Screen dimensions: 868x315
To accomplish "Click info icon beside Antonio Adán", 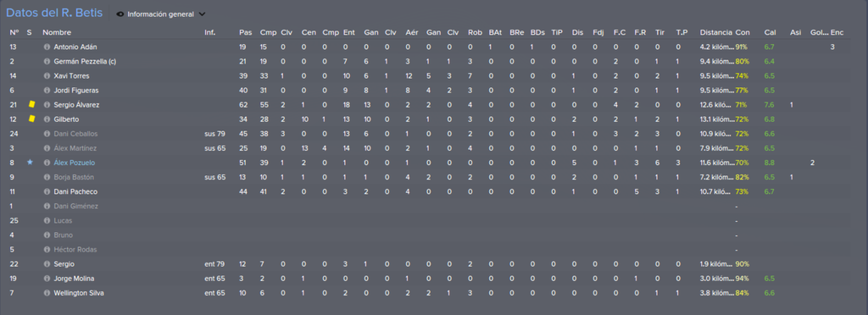I will point(47,47).
